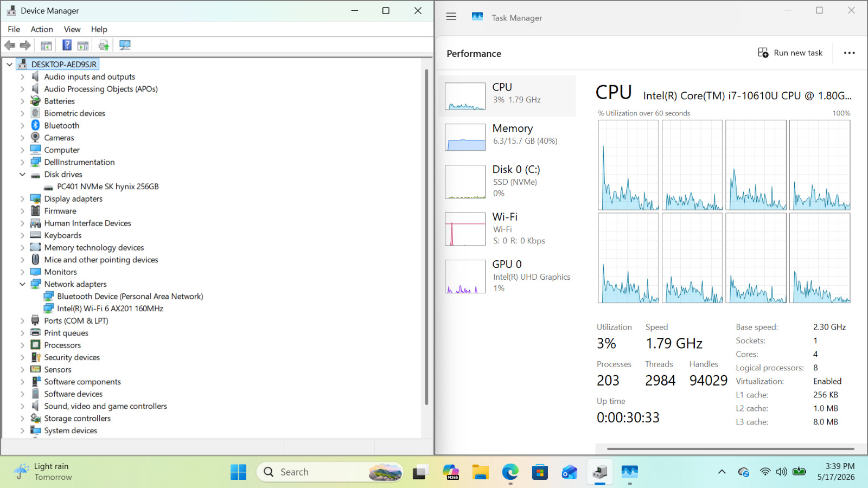Select the CPU performance panel in Task Manager
This screenshot has height=488, width=868.
pyautogui.click(x=507, y=96)
